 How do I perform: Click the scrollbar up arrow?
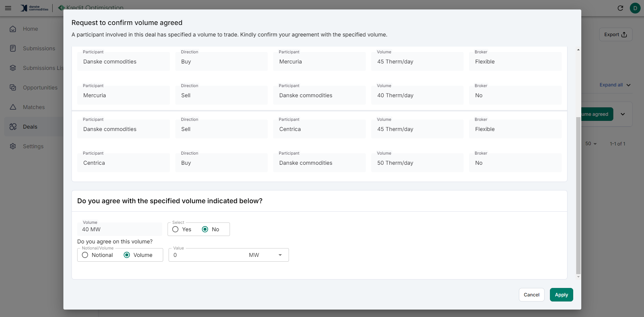click(x=579, y=50)
